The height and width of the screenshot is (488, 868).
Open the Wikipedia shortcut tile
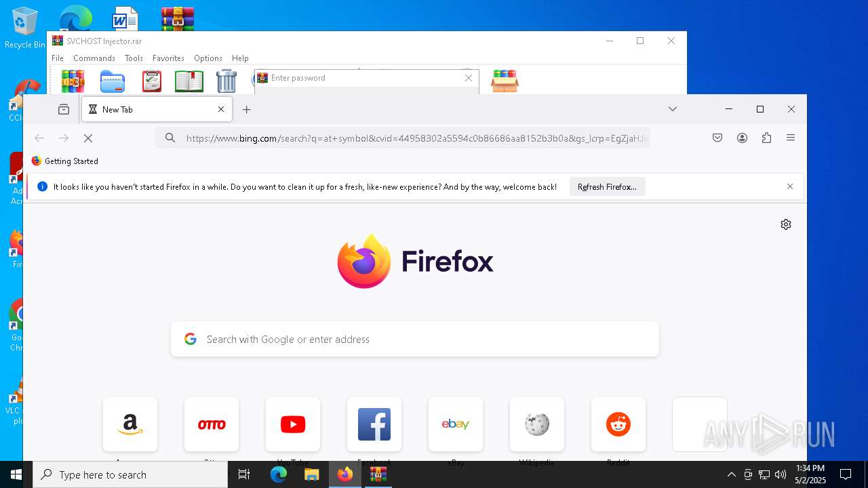[537, 424]
